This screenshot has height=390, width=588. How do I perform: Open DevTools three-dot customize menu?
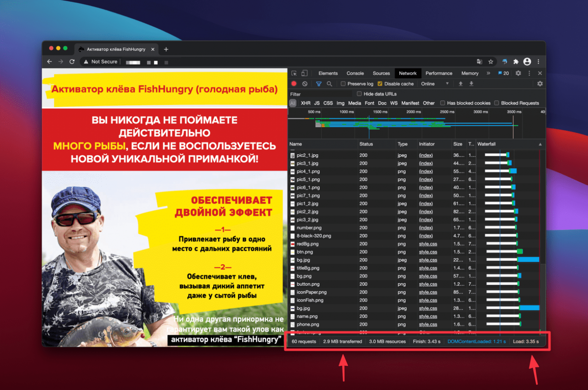pos(529,73)
